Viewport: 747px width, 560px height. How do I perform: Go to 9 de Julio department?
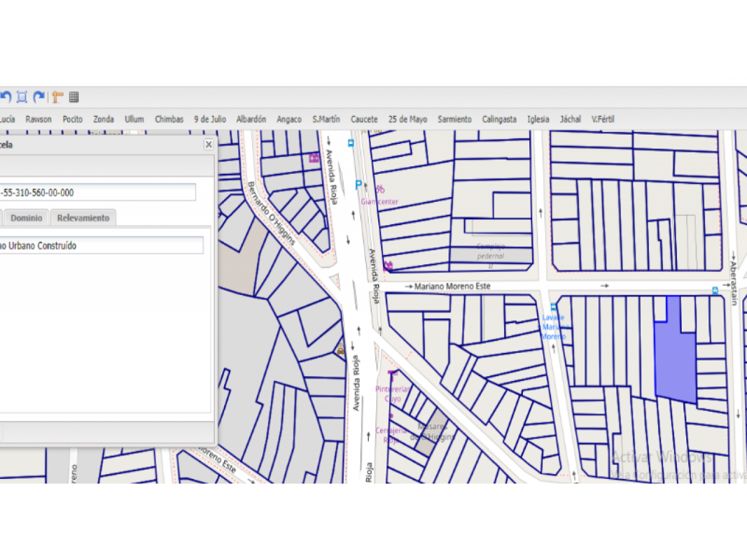[210, 119]
